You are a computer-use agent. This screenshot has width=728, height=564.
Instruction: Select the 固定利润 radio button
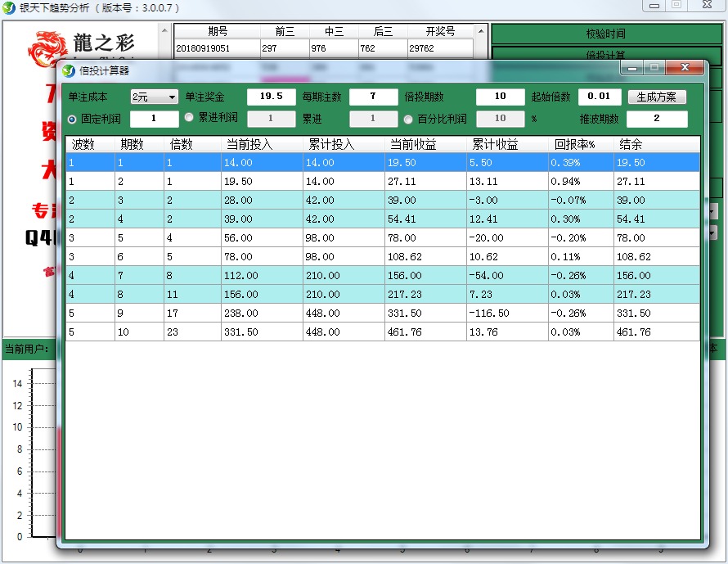[x=73, y=120]
